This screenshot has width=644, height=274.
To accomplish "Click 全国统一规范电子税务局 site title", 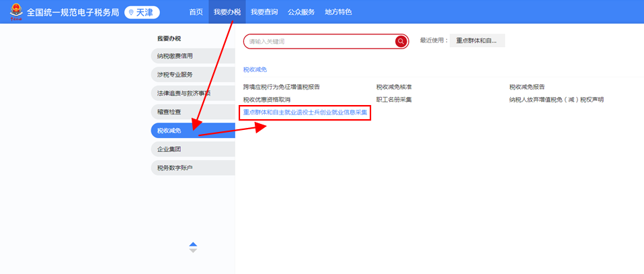I will click(x=73, y=12).
